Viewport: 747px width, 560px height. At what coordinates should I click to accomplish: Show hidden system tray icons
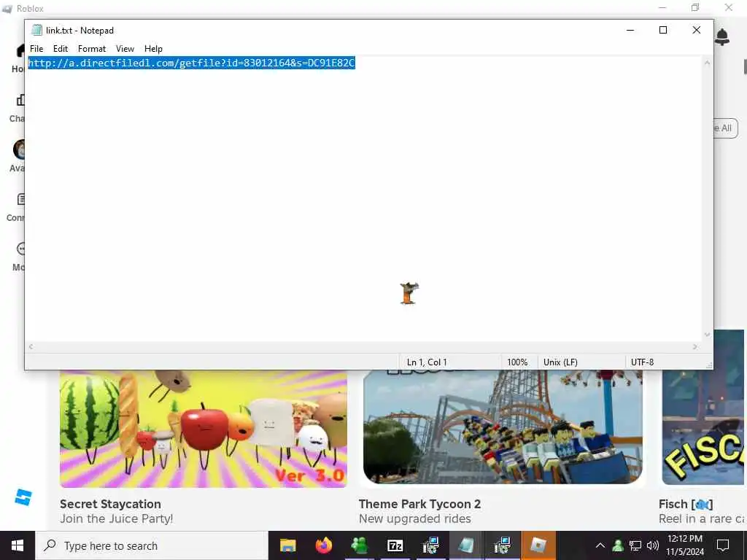pyautogui.click(x=600, y=545)
